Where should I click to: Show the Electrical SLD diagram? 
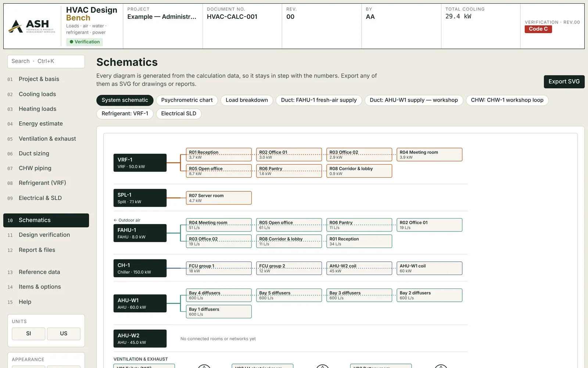click(x=179, y=114)
